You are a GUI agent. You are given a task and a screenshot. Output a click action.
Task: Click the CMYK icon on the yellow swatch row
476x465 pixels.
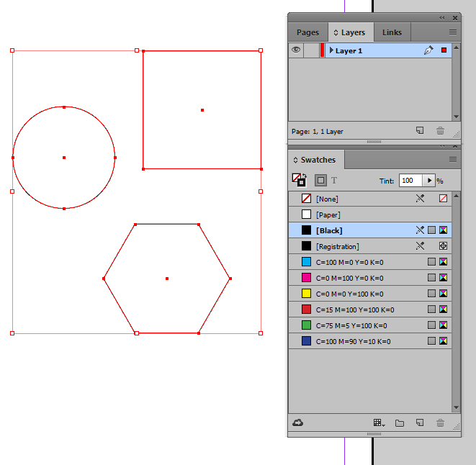point(443,293)
